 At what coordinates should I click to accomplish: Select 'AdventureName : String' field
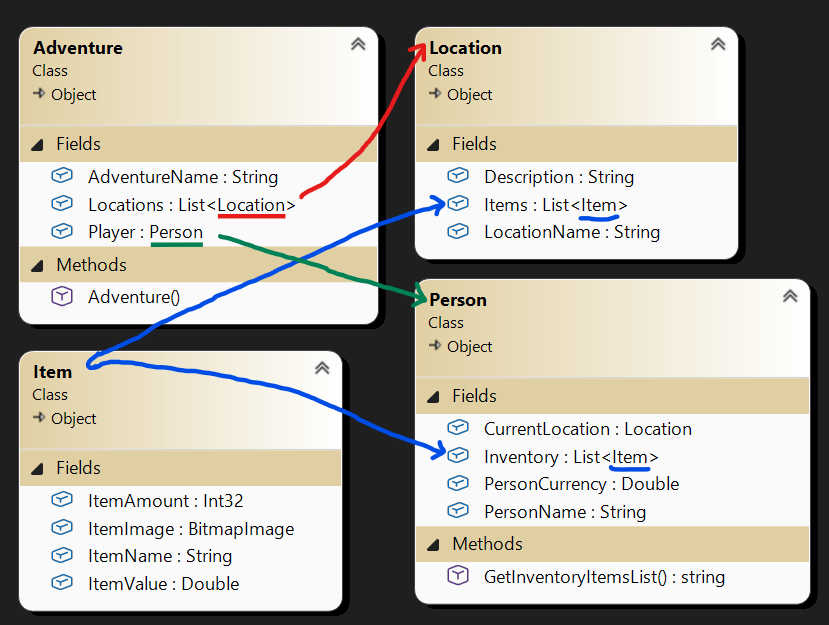(183, 177)
